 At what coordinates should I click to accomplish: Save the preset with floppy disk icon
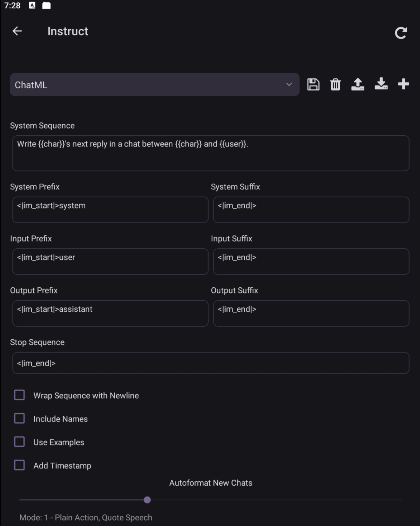pos(313,84)
